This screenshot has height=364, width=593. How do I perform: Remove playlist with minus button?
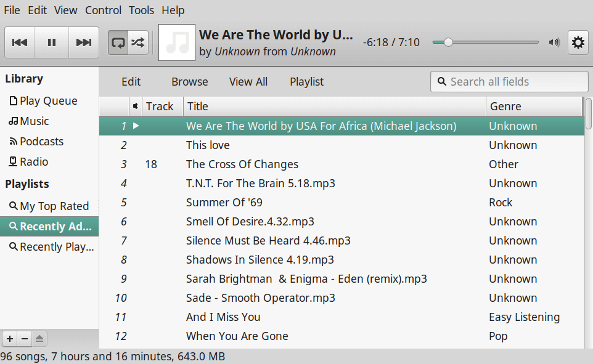point(25,338)
